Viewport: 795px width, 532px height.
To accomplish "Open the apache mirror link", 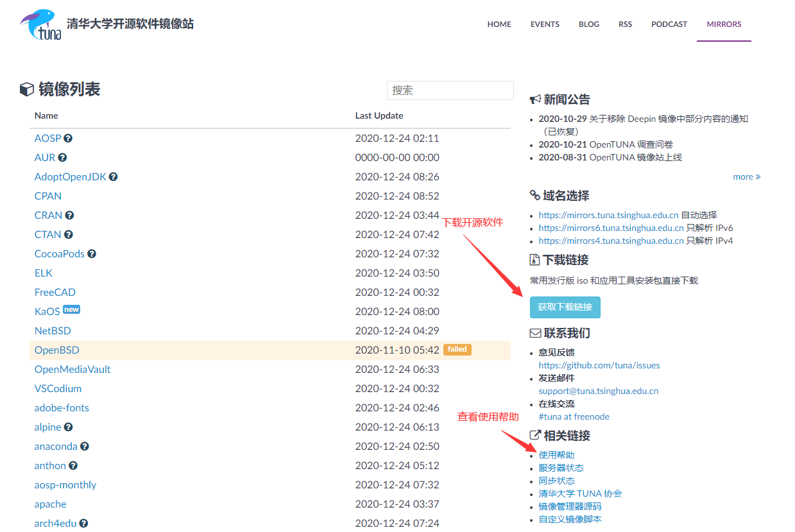I will (x=51, y=504).
